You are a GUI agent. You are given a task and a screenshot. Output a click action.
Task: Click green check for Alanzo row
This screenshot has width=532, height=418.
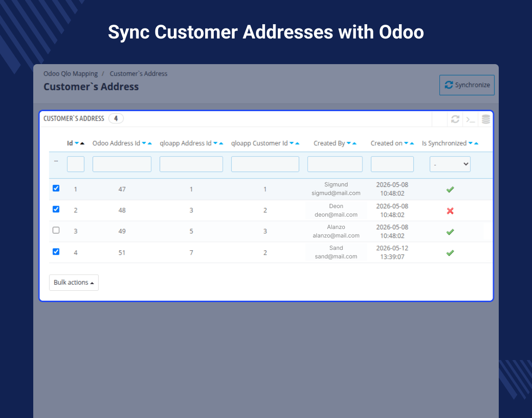coord(450,232)
